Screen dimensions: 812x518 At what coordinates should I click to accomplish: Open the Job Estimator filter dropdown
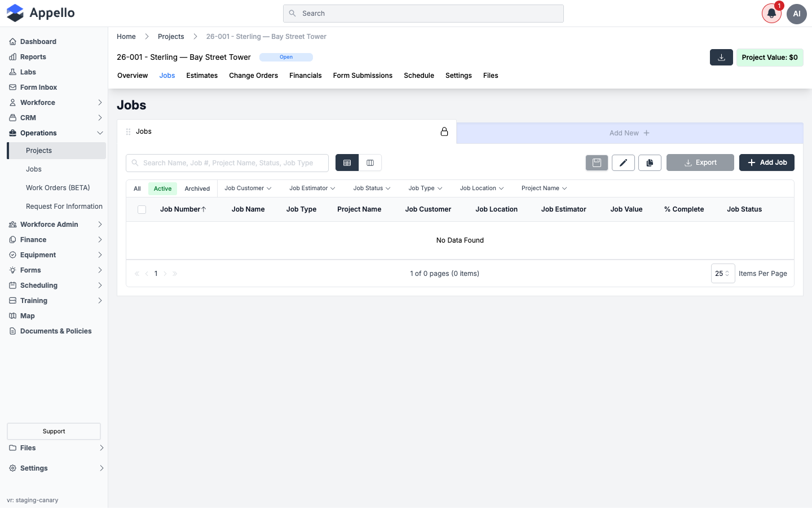[312, 188]
